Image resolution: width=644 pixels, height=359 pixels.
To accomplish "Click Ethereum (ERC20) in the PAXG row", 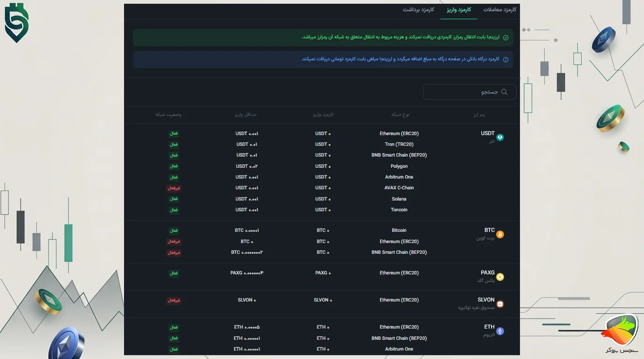I will 399,273.
